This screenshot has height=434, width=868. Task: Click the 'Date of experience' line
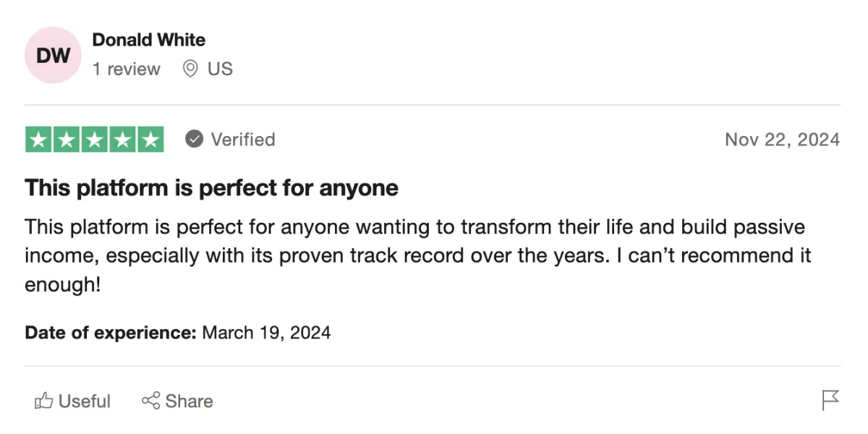(x=178, y=333)
